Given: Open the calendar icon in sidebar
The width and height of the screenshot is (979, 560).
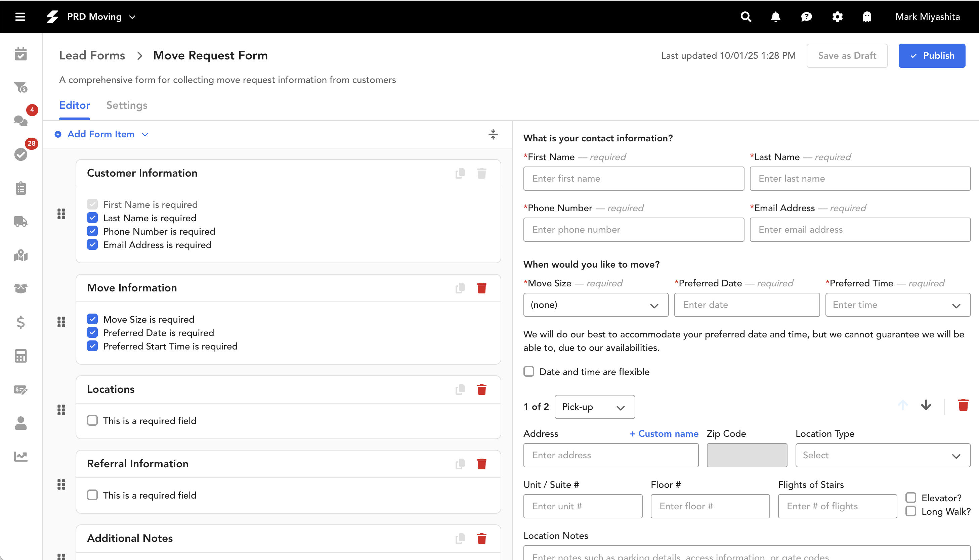Looking at the screenshot, I should pyautogui.click(x=21, y=54).
